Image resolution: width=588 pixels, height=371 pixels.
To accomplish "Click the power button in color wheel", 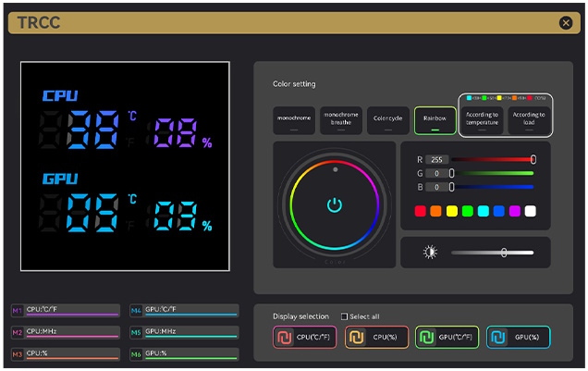I will [335, 204].
